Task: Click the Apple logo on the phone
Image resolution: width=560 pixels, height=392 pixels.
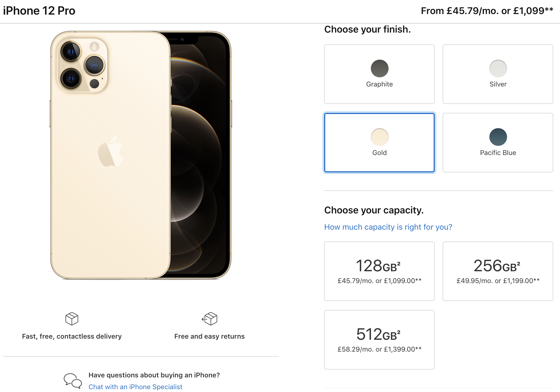Action: 111,152
